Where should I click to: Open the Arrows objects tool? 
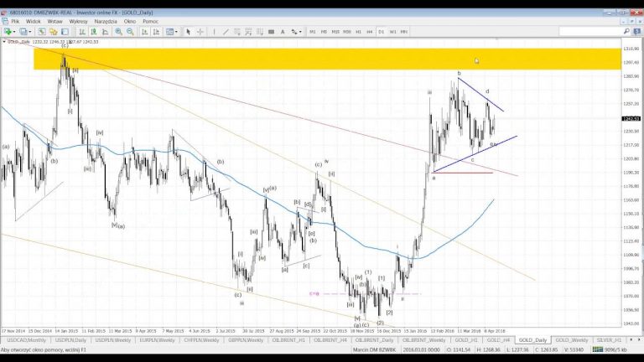[294, 32]
